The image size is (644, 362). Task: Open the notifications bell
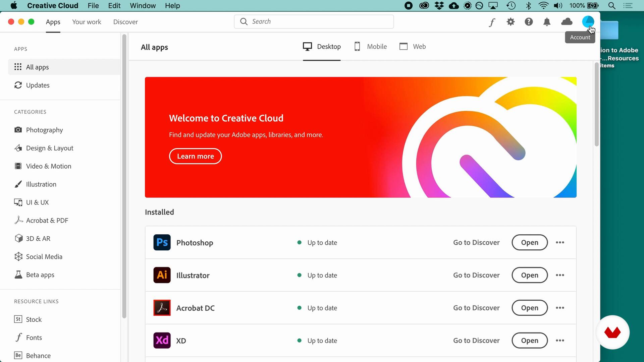point(547,22)
